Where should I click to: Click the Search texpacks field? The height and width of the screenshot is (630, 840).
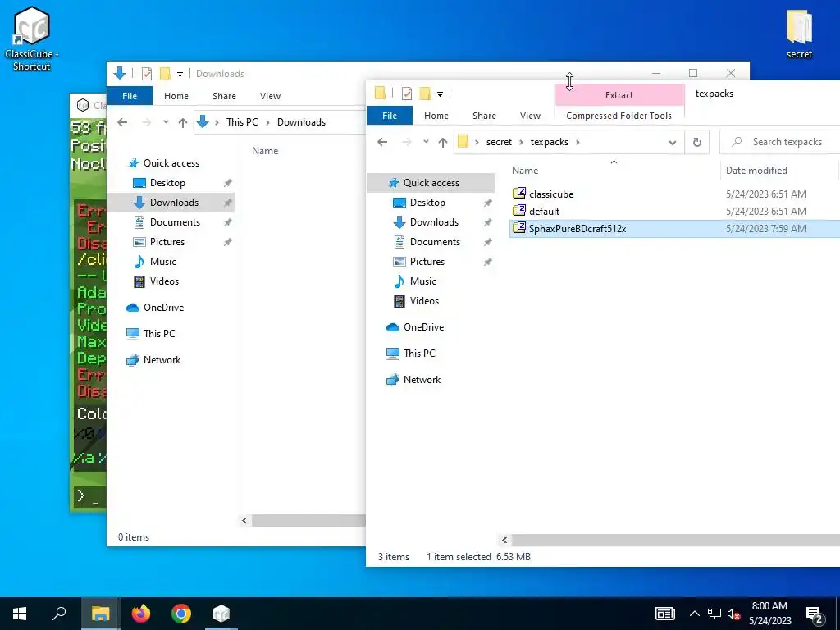click(x=782, y=142)
